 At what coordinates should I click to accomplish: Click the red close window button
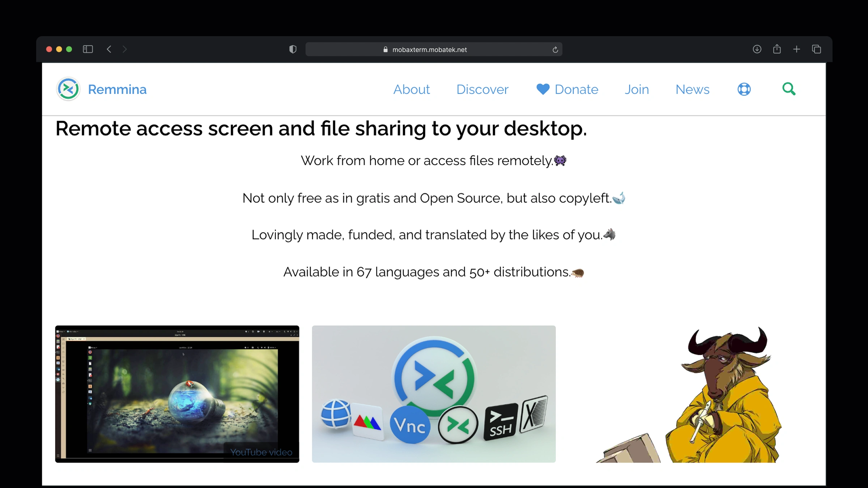49,49
